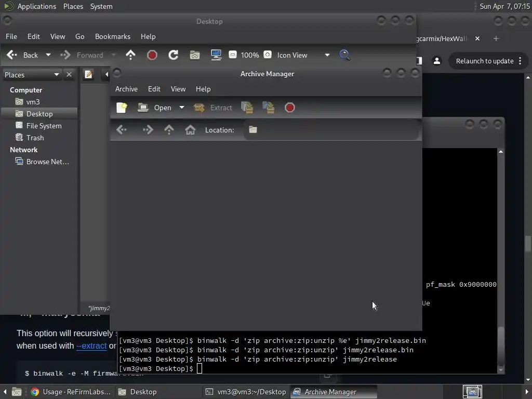Go to home location in Archive Manager
This screenshot has width=532, height=399.
coord(190,129)
